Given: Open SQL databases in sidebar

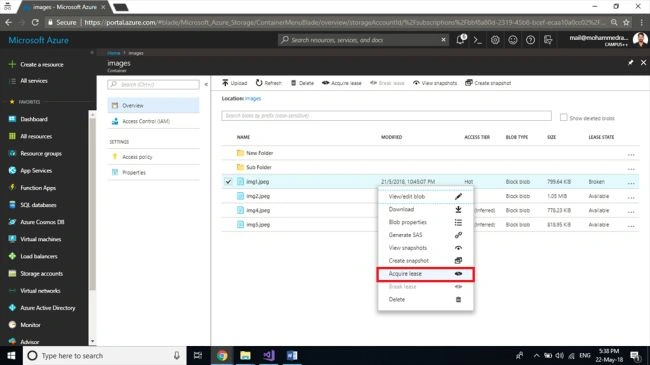Looking at the screenshot, I should point(38,205).
